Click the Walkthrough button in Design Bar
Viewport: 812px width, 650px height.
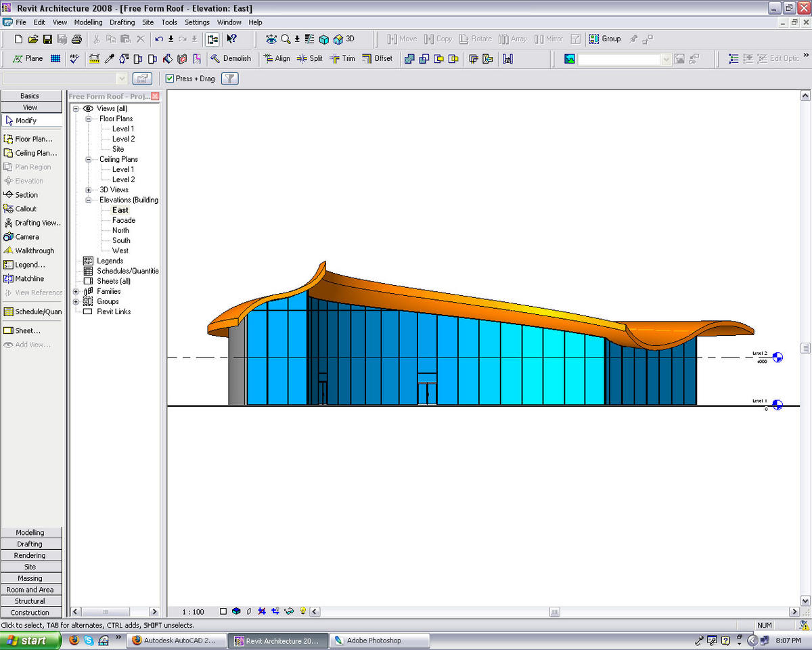(31, 251)
